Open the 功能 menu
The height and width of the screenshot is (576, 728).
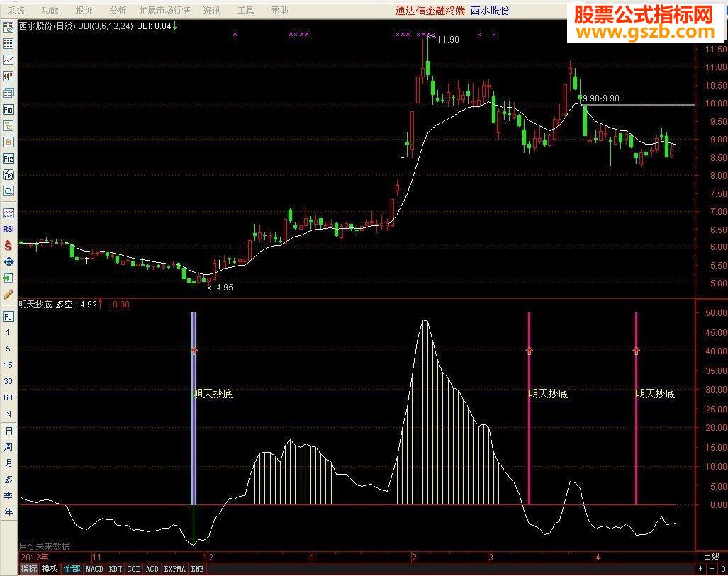pyautogui.click(x=50, y=10)
